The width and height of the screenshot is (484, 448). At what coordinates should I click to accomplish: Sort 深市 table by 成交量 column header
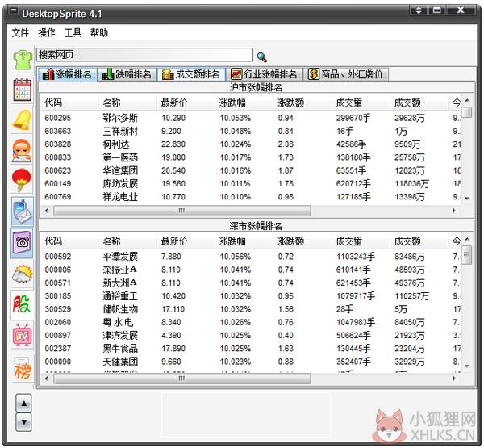point(361,241)
